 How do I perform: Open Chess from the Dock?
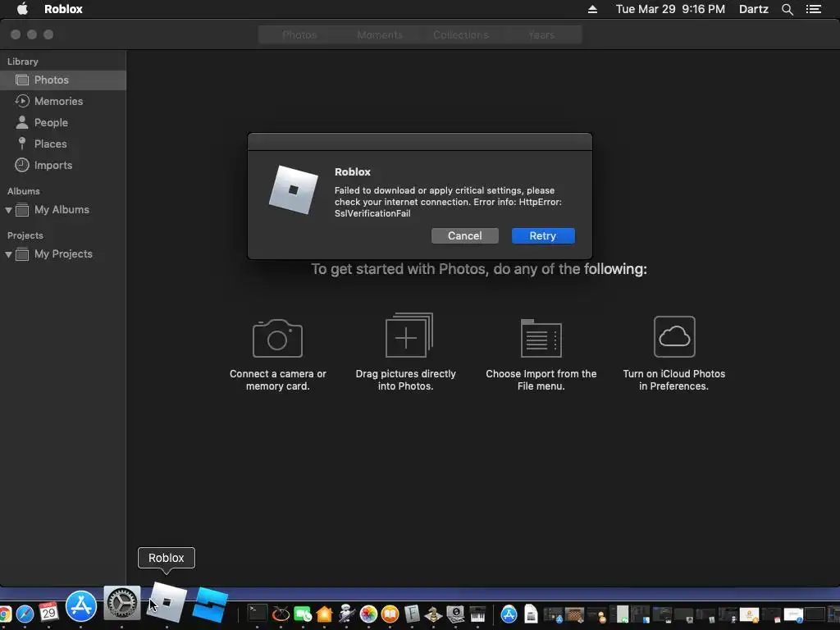(433, 614)
